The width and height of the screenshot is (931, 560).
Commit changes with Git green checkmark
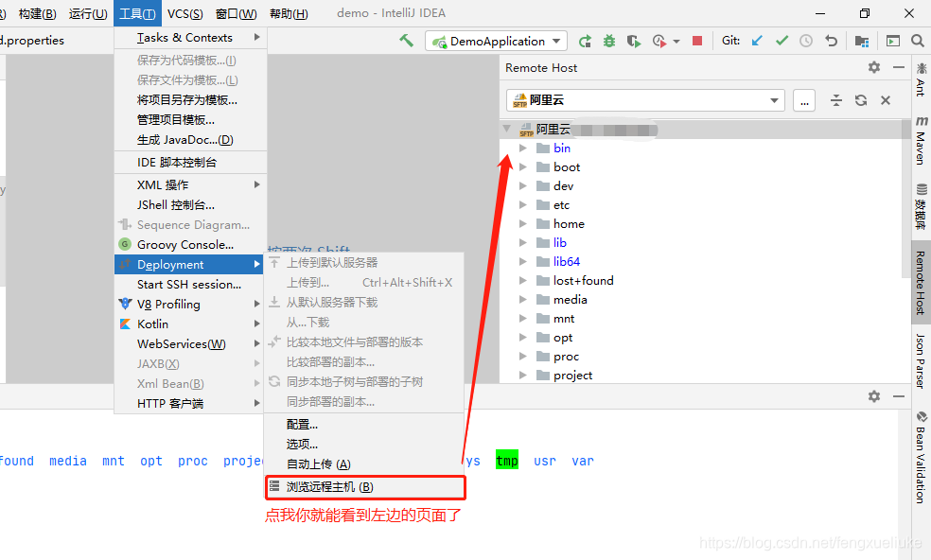(x=782, y=41)
